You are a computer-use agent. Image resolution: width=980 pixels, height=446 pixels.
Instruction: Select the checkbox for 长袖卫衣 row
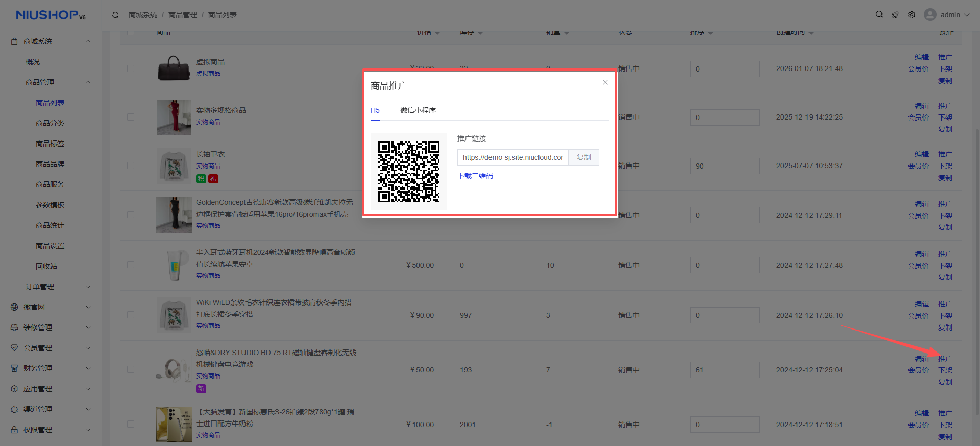point(131,166)
